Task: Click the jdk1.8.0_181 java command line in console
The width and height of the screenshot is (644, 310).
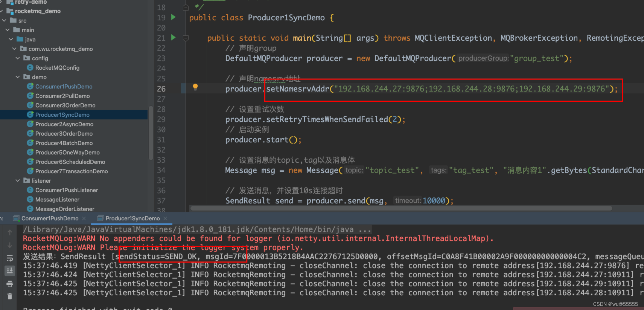Action: tap(197, 229)
